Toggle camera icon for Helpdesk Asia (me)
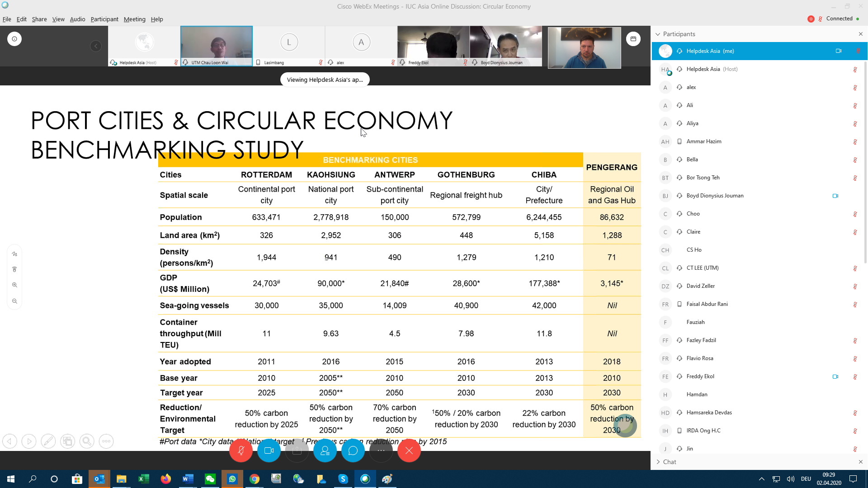 point(838,51)
